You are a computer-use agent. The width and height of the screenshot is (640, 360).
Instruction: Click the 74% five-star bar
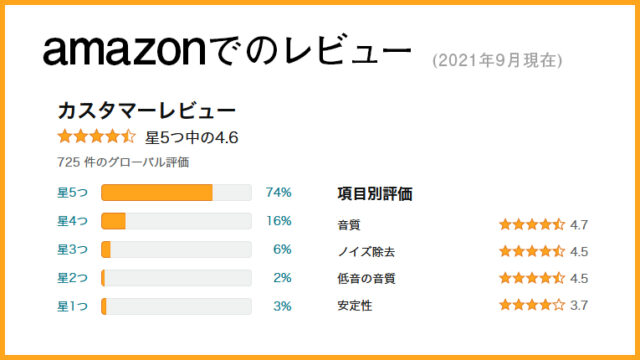[x=176, y=192]
